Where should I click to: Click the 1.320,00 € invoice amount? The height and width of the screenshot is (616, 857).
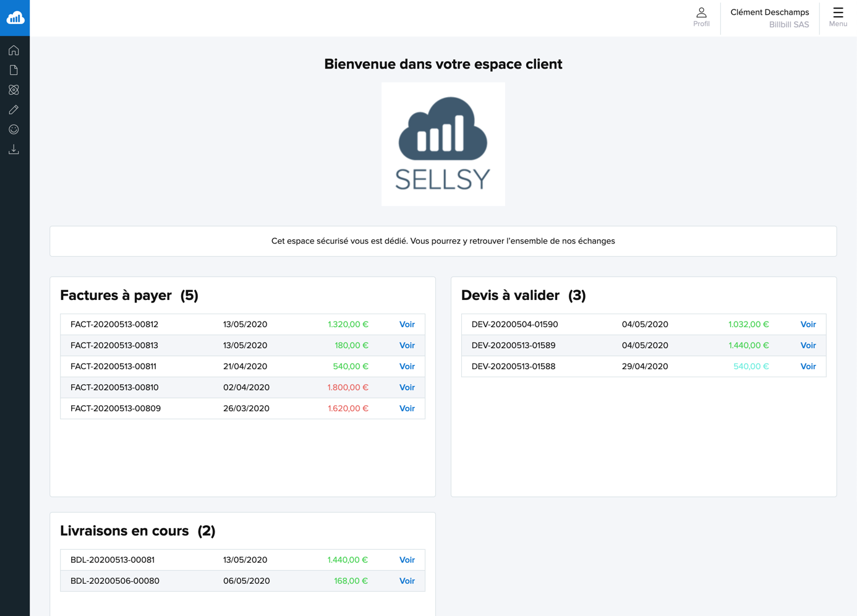(348, 324)
